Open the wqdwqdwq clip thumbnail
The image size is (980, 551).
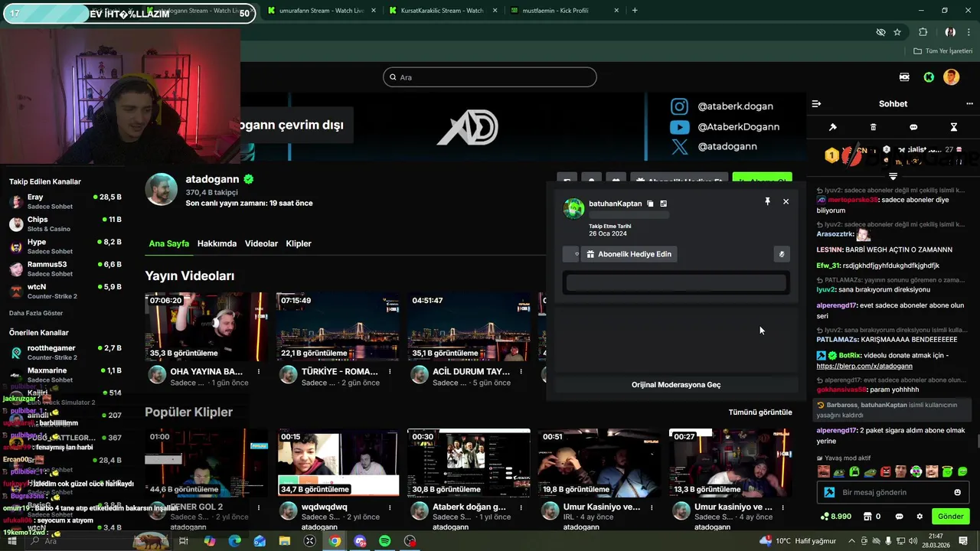pos(338,462)
